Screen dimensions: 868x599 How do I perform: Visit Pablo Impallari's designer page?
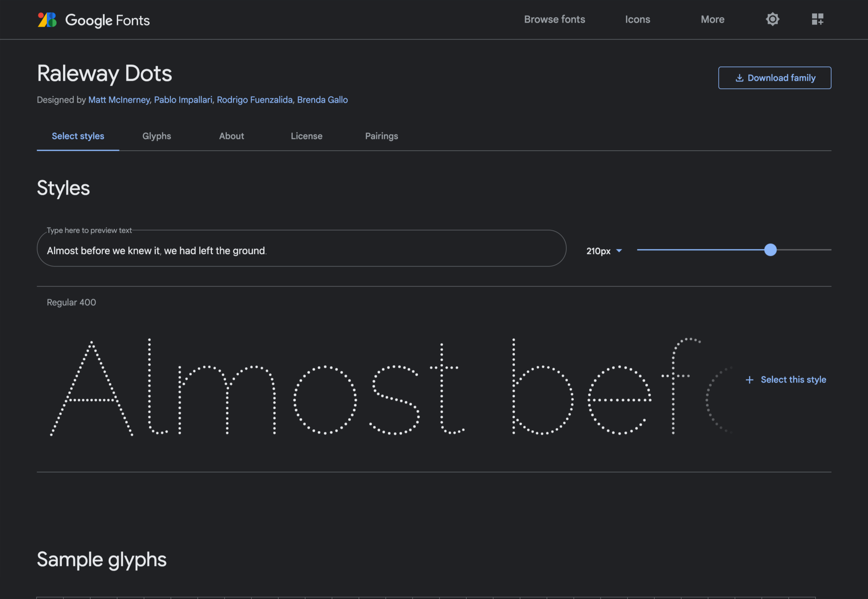[183, 100]
